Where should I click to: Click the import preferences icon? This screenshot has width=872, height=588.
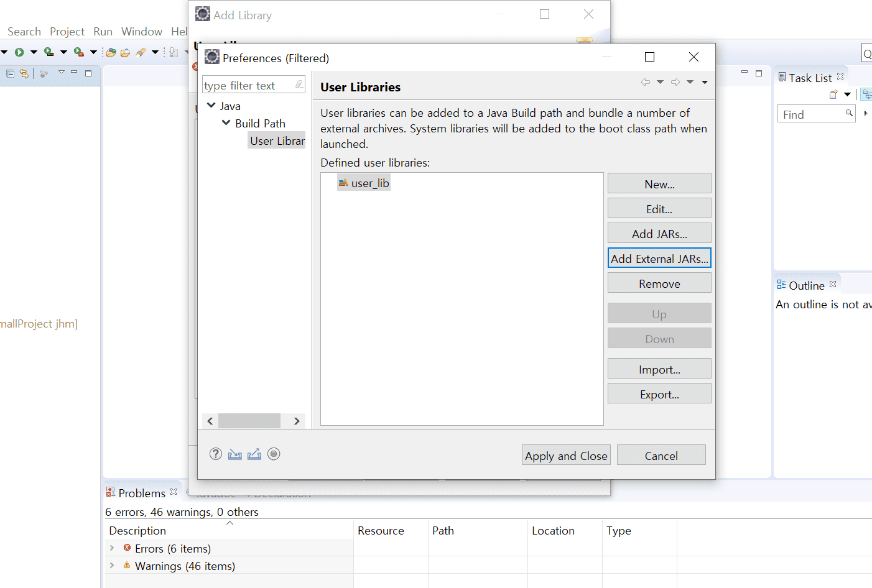coord(235,454)
